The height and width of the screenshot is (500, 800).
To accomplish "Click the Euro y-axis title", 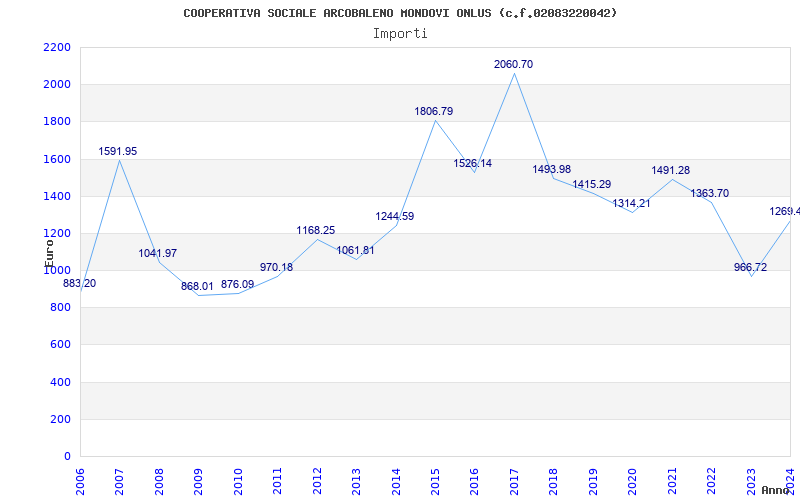I will point(49,253).
